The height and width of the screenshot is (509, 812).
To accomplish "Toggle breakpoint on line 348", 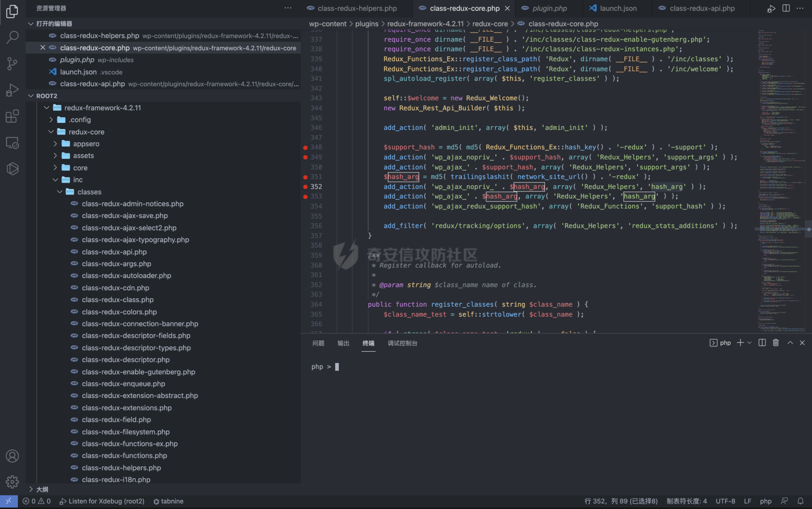I will pos(305,148).
